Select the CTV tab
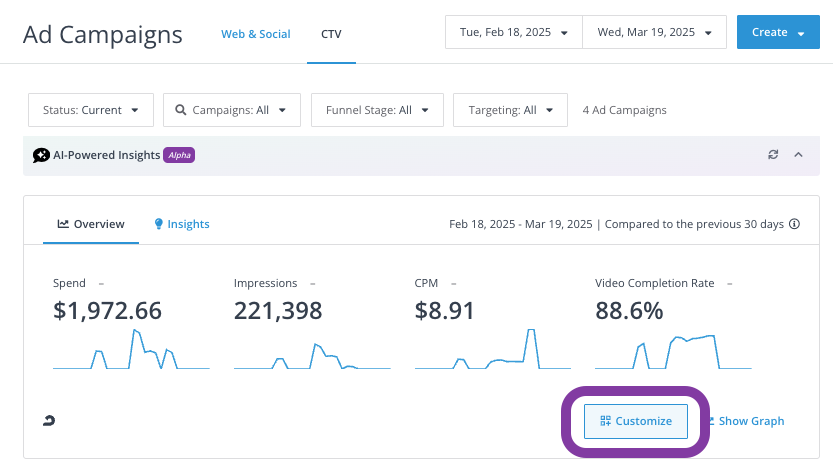Screen dimensions: 833x471 pyautogui.click(x=331, y=34)
